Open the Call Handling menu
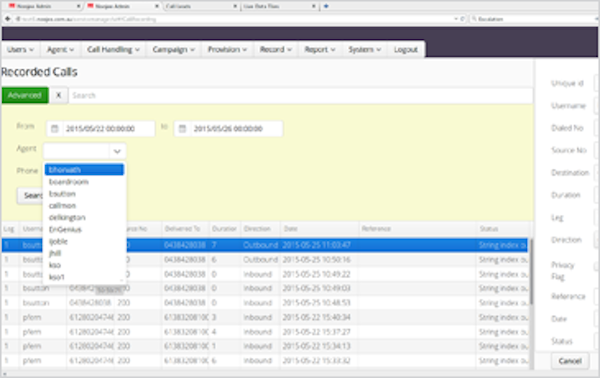This screenshot has width=600, height=378. tap(113, 49)
